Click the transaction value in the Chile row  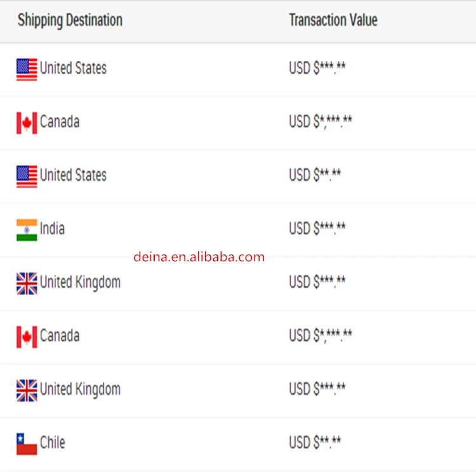tap(315, 442)
